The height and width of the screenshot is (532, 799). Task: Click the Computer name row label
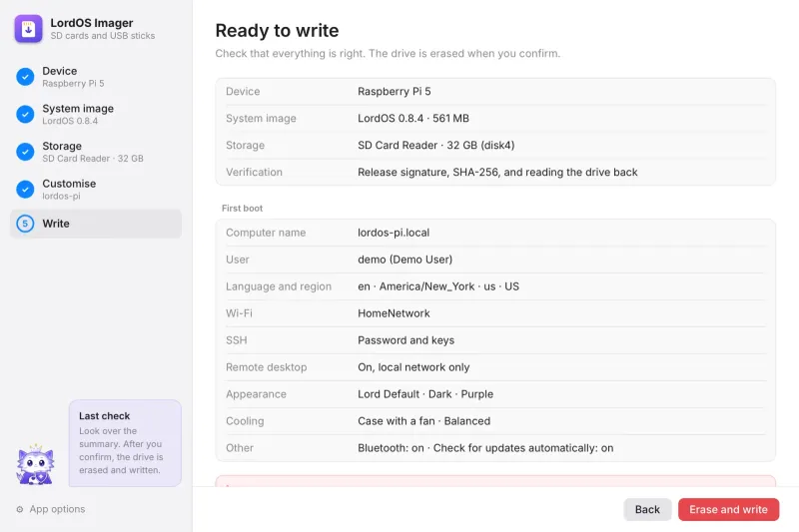266,233
